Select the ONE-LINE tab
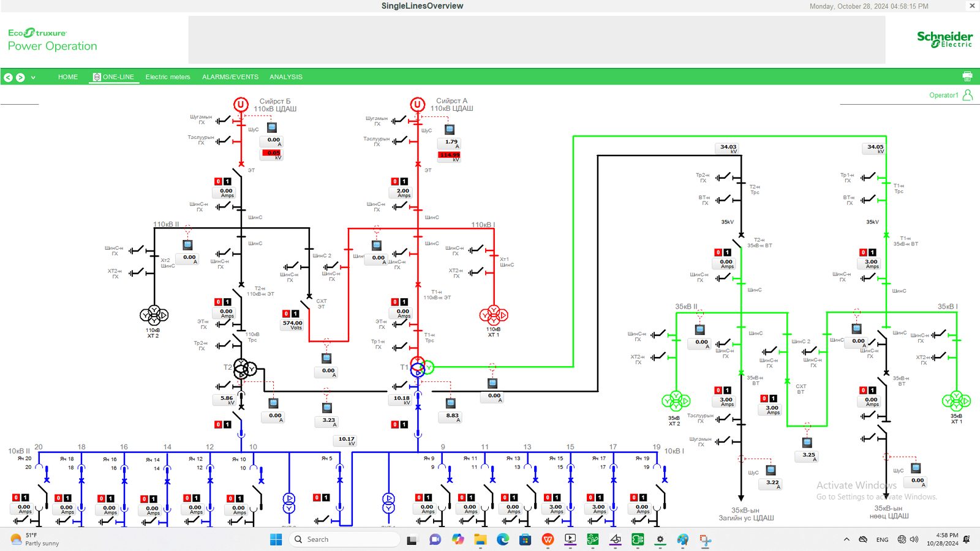The height and width of the screenshot is (551, 980). coord(114,77)
